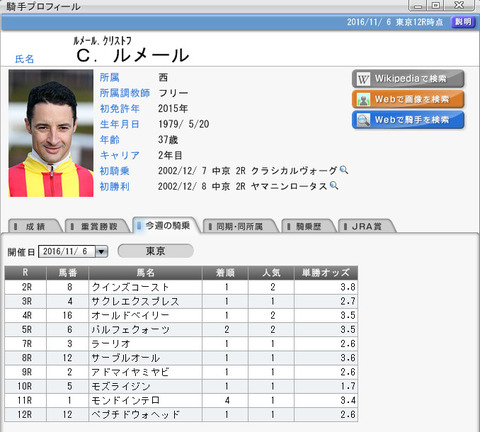
Task: Switch to the 成績 tab
Action: pos(35,226)
